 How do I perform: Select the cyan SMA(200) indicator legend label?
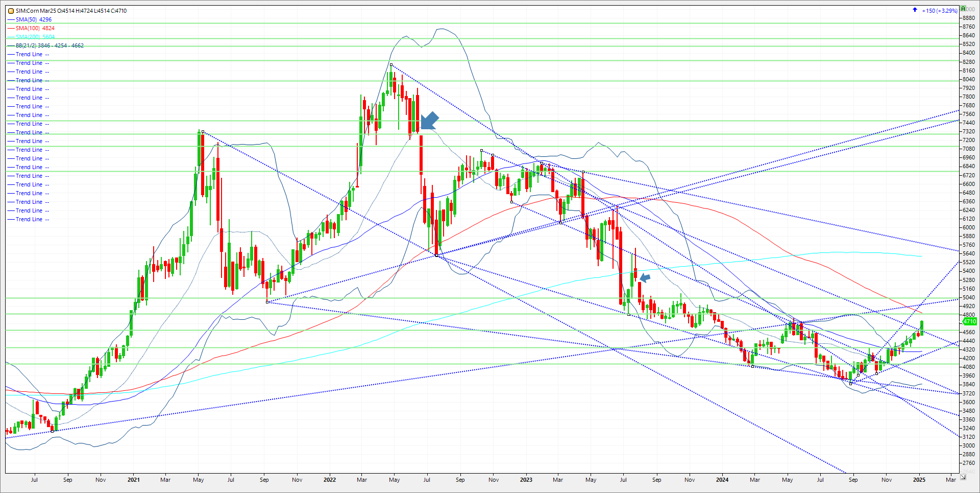point(35,37)
